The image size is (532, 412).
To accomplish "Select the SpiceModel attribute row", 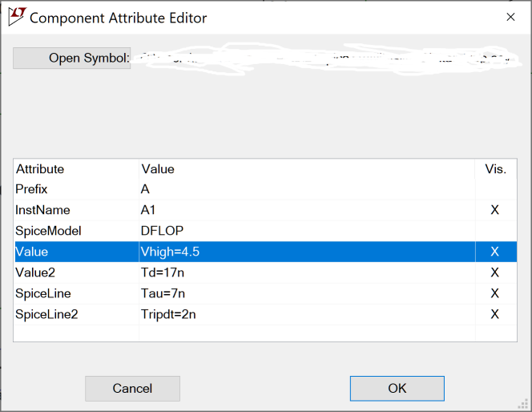I will (x=266, y=231).
